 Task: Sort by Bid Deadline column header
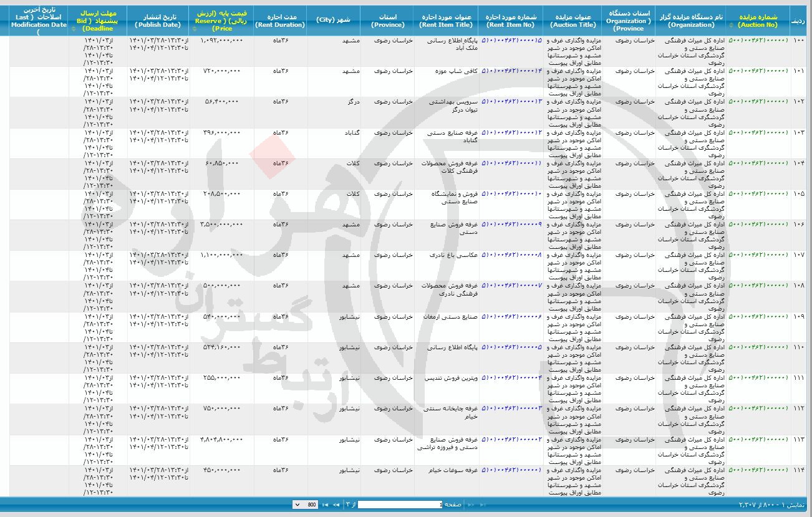(x=97, y=21)
